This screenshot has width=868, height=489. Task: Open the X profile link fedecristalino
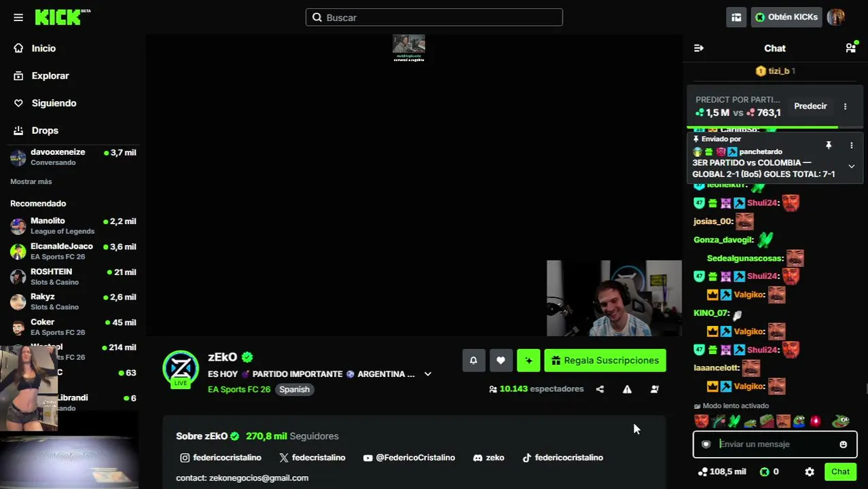click(x=312, y=458)
